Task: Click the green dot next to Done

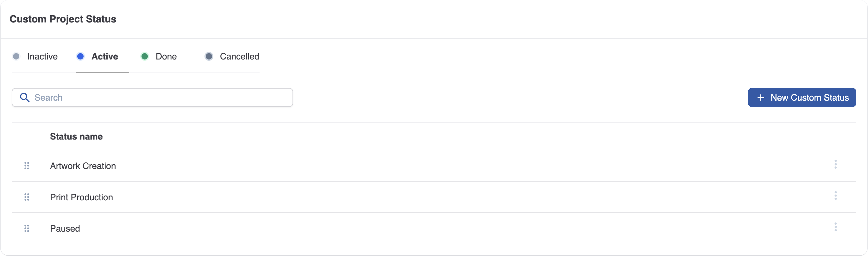Action: click(145, 56)
